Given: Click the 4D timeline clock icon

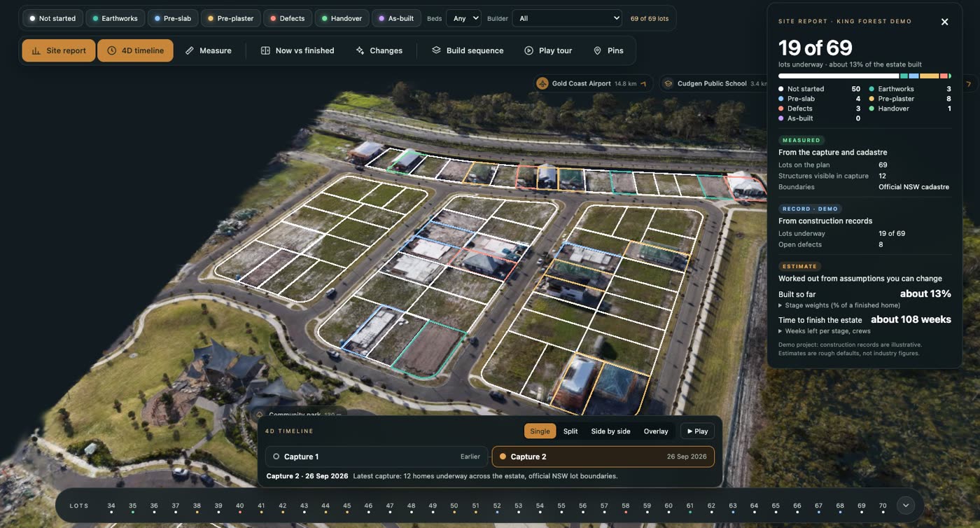Looking at the screenshot, I should coord(111,50).
